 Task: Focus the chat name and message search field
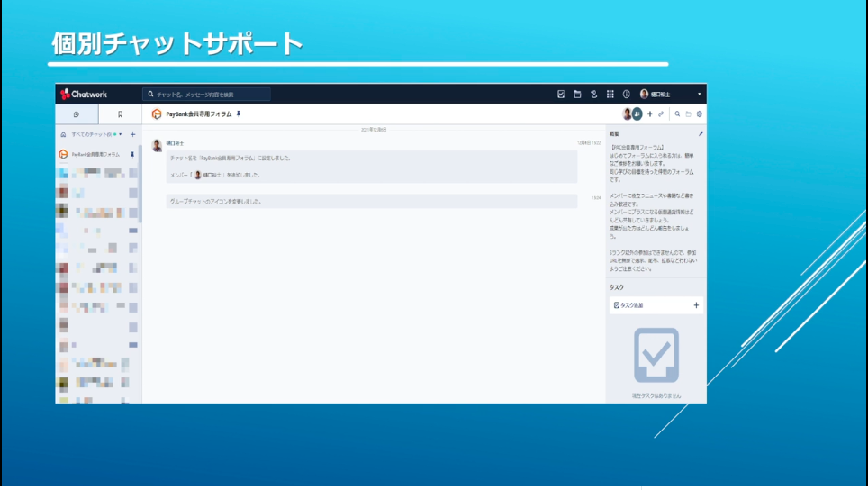click(206, 94)
